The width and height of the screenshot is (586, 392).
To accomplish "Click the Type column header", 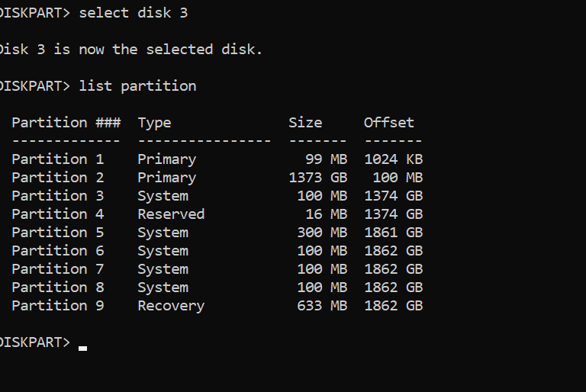I will pyautogui.click(x=154, y=122).
